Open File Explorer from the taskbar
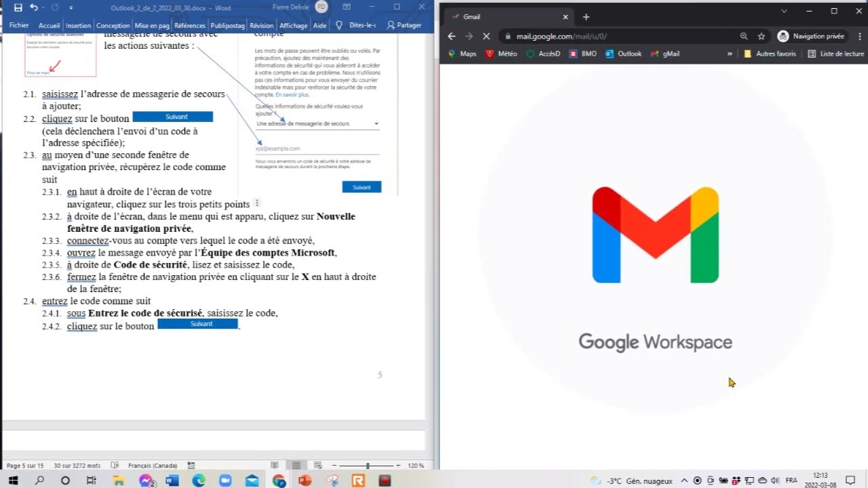 119,480
